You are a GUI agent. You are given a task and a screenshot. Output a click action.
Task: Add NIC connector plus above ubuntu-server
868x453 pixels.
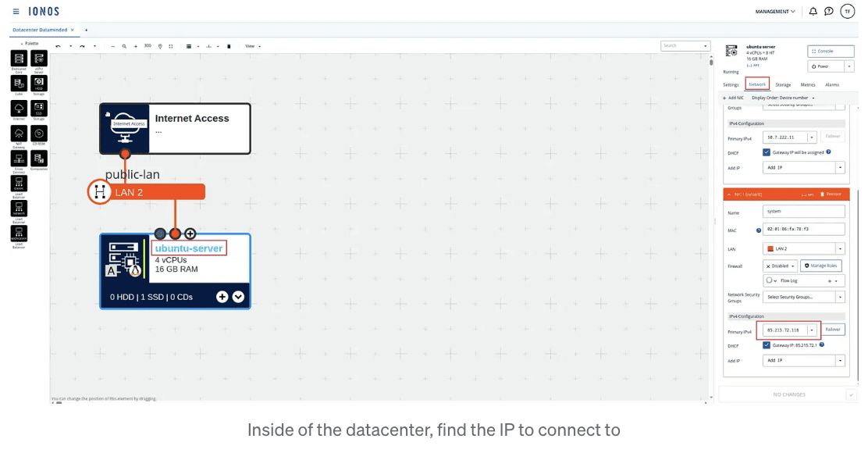point(190,234)
